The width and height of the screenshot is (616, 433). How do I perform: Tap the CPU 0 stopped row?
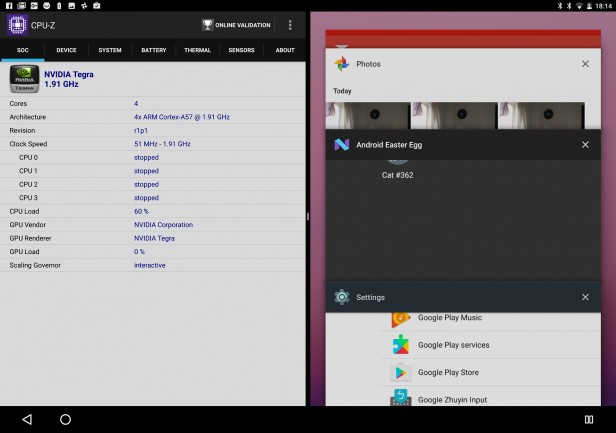point(153,157)
